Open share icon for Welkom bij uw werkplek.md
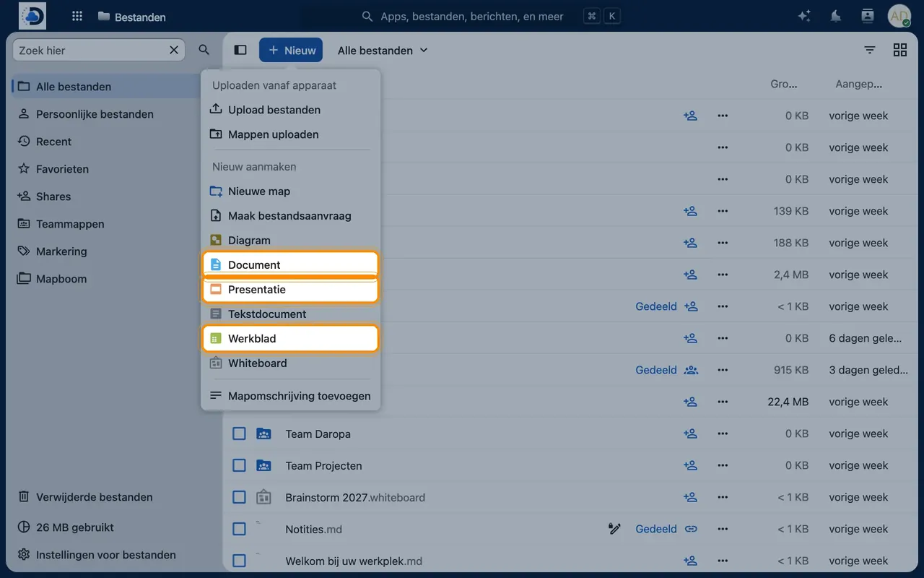Image resolution: width=924 pixels, height=578 pixels. click(691, 561)
